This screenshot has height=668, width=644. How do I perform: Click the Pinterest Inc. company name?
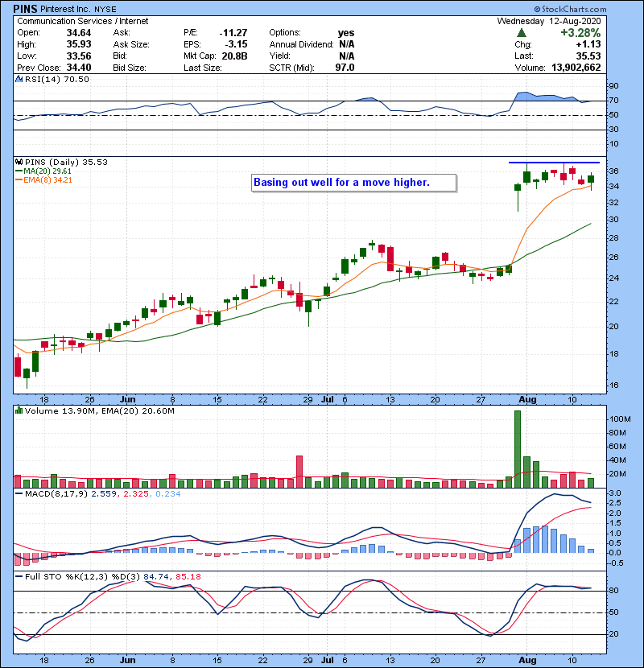[x=65, y=9]
